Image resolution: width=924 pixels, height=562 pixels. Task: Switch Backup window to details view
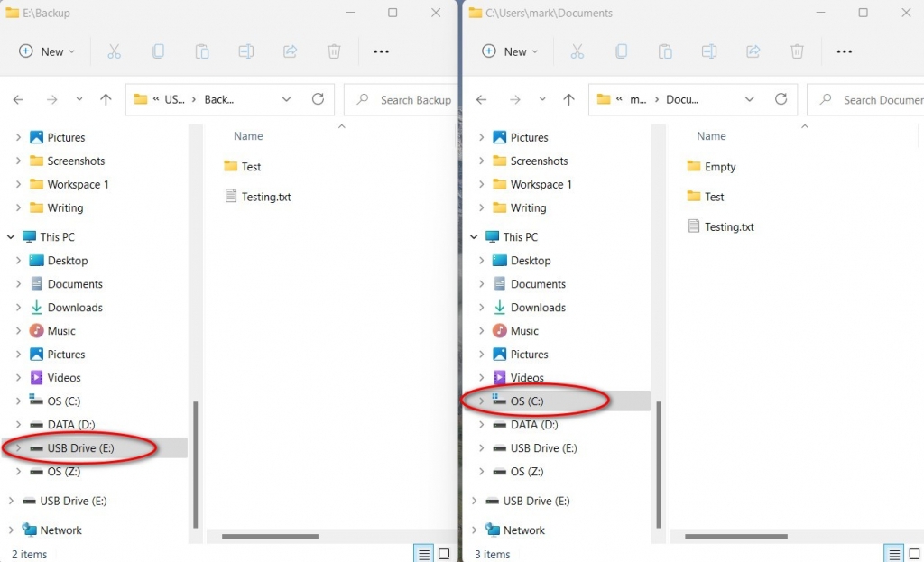(x=423, y=553)
